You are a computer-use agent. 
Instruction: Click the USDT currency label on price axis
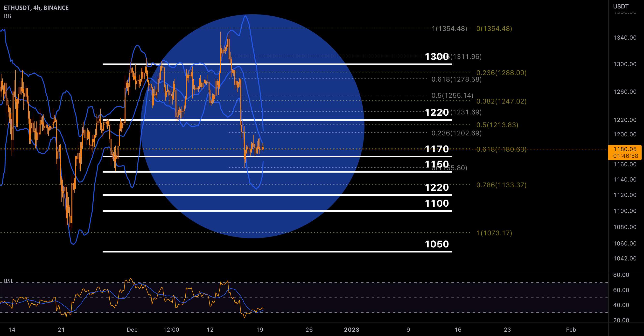coord(621,6)
